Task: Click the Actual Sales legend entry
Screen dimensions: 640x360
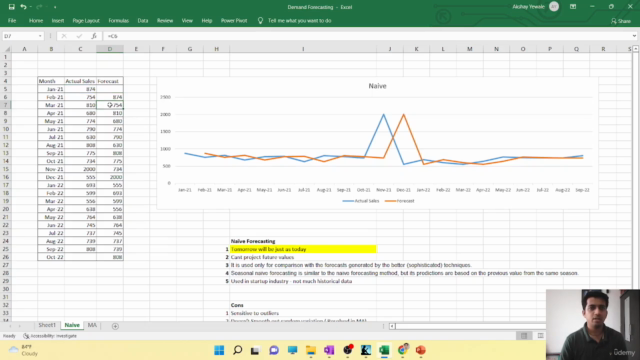Action: (361, 201)
